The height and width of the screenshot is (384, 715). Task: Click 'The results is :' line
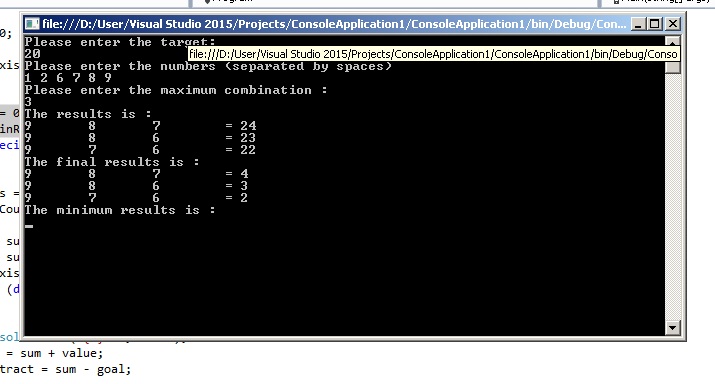[88, 114]
